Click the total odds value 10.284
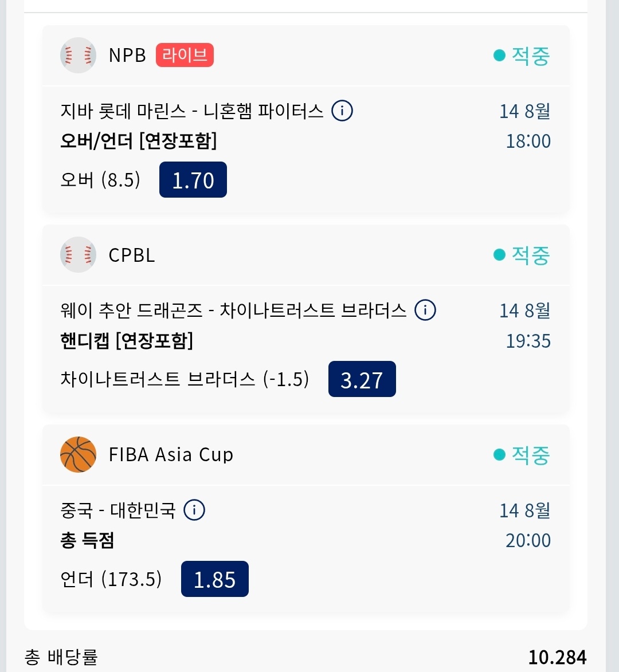The height and width of the screenshot is (672, 619). [x=557, y=657]
